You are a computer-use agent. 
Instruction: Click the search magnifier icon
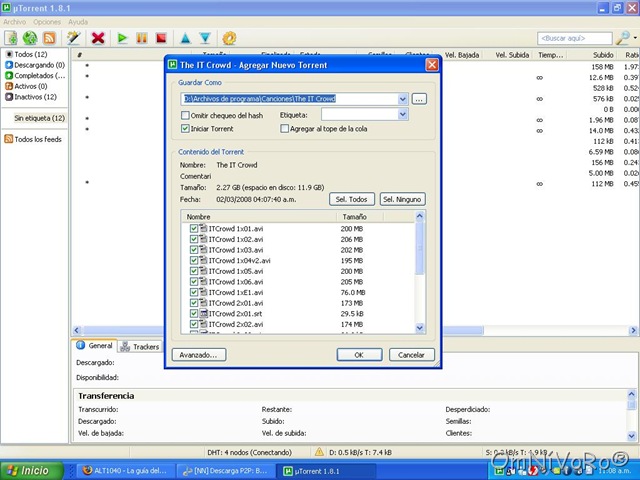623,38
